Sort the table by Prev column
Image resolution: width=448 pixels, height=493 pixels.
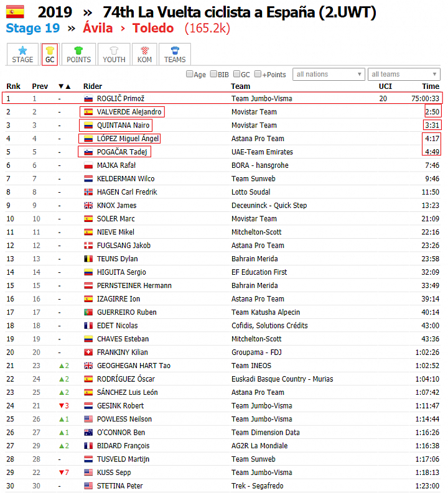40,86
